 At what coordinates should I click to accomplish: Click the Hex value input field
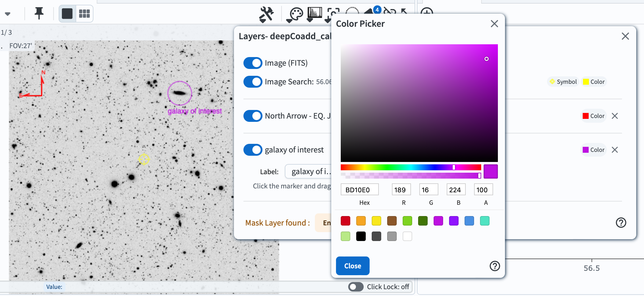click(359, 190)
